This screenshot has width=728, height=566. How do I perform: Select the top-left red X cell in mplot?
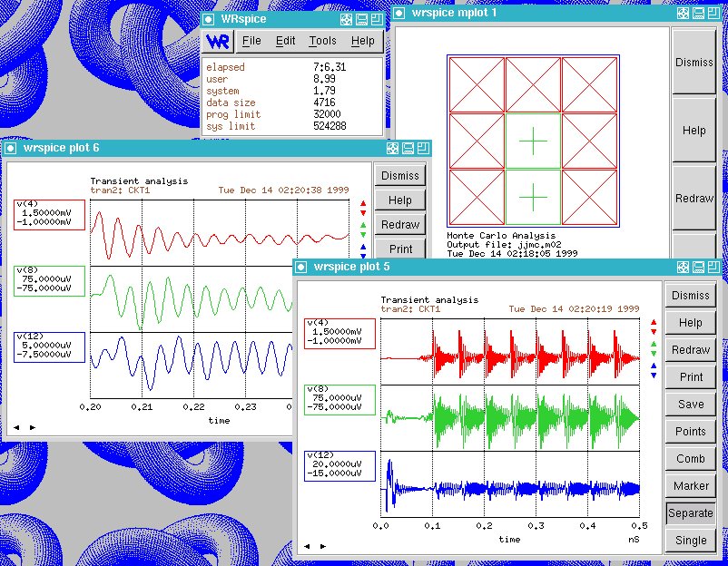click(x=477, y=84)
